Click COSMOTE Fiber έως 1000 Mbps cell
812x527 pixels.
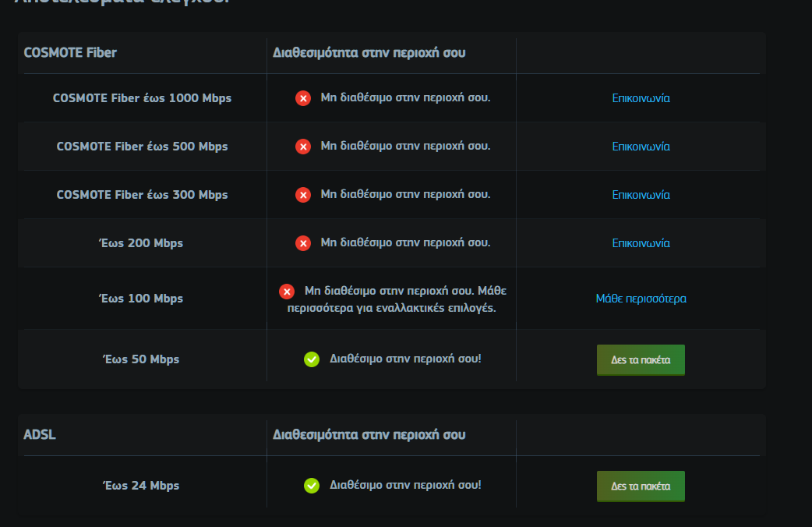click(143, 98)
